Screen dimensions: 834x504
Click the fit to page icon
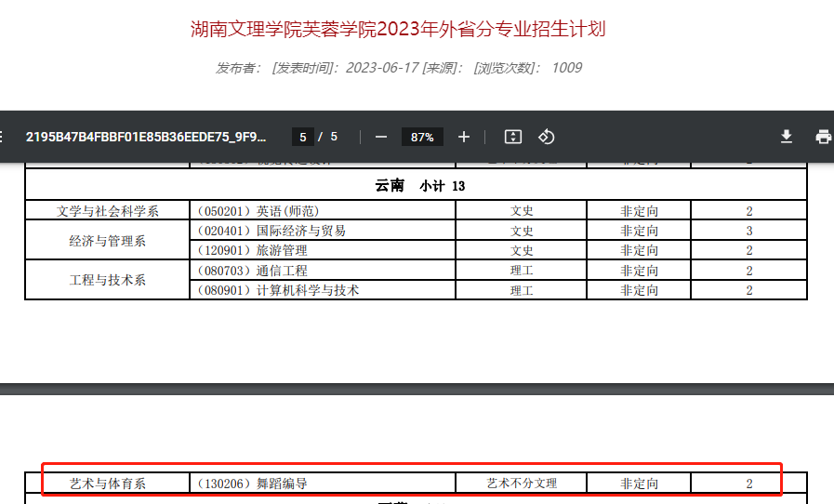pyautogui.click(x=512, y=137)
